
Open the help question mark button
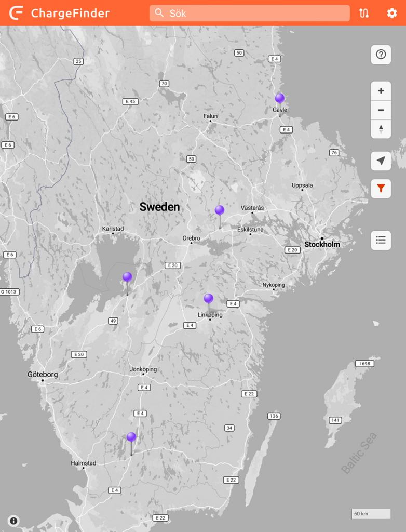click(381, 55)
